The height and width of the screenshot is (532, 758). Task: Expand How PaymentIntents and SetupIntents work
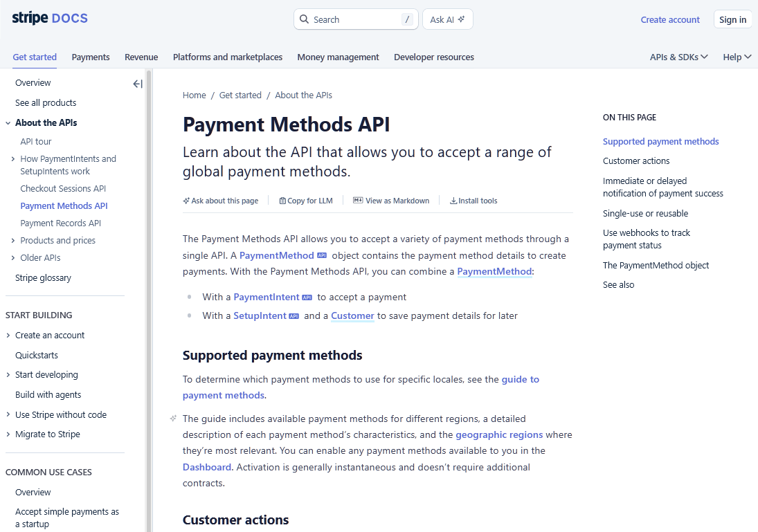point(13,159)
